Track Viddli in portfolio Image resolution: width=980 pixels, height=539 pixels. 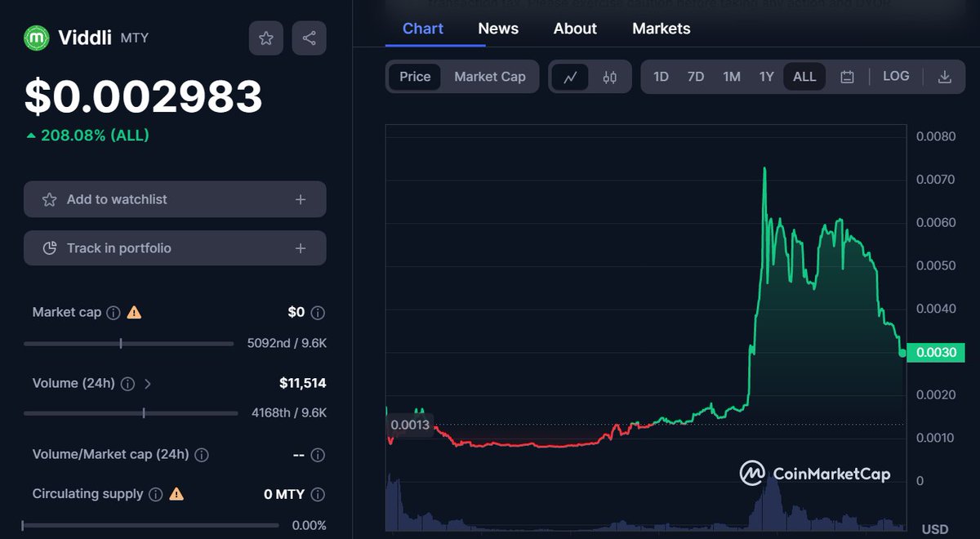(175, 248)
